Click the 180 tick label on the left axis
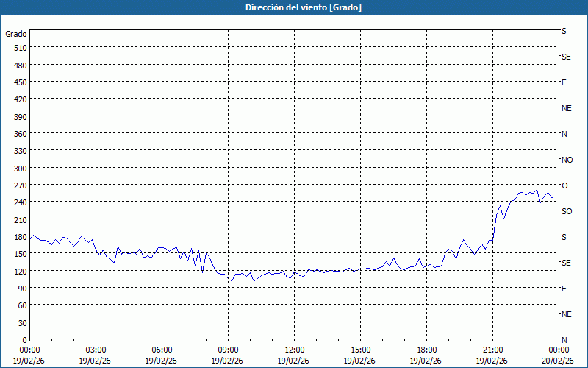Viewport: 588px width, 368px height. coord(19,236)
